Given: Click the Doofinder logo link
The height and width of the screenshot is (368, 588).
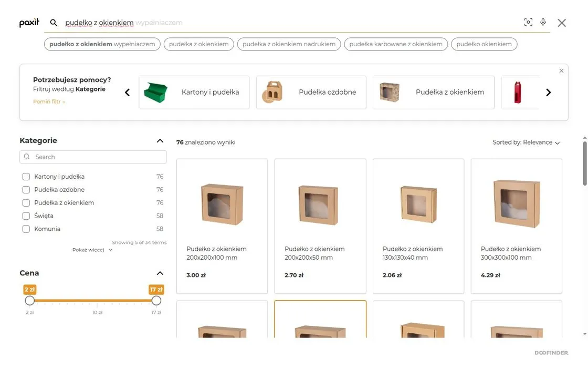Looking at the screenshot, I should click(551, 353).
